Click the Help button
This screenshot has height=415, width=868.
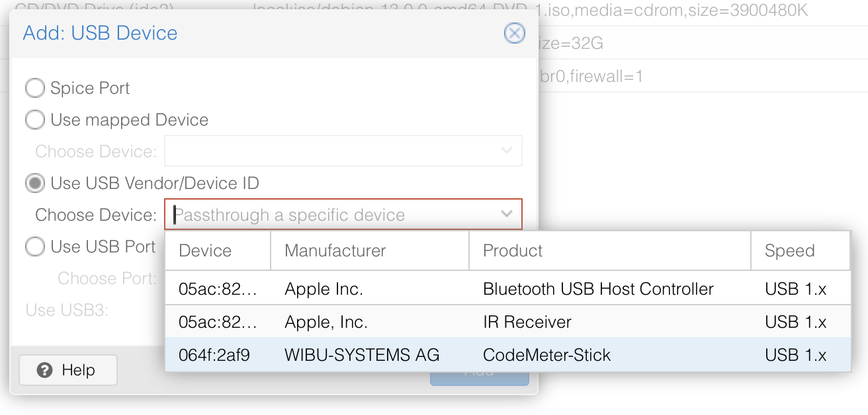(x=68, y=370)
